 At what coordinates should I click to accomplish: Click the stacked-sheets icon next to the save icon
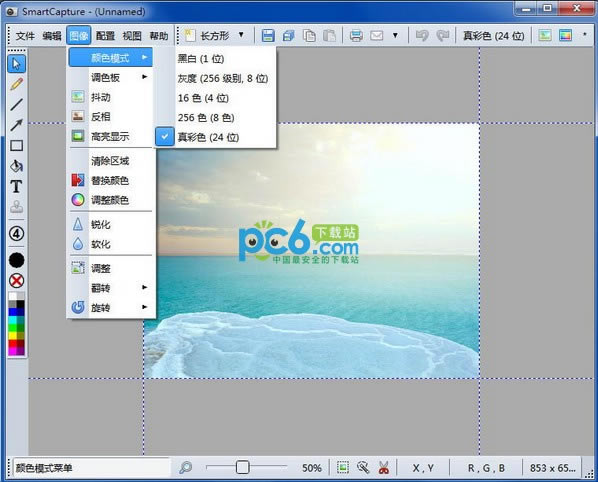pyautogui.click(x=288, y=36)
